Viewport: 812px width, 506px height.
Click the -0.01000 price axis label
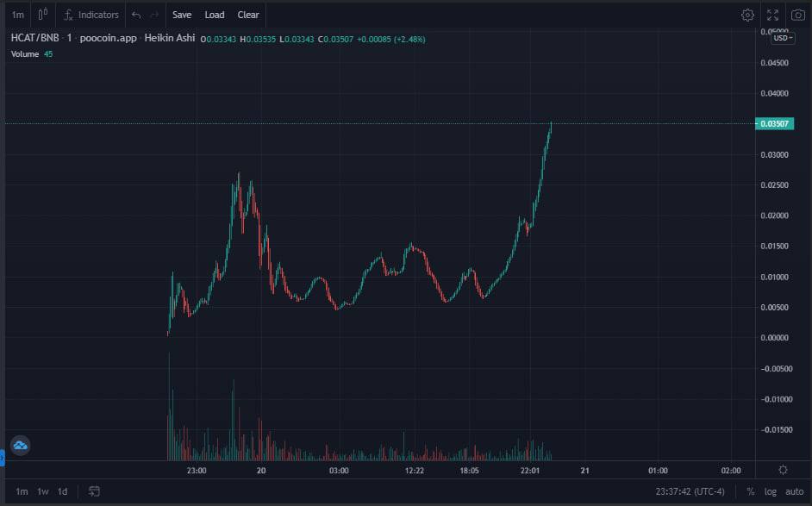775,399
